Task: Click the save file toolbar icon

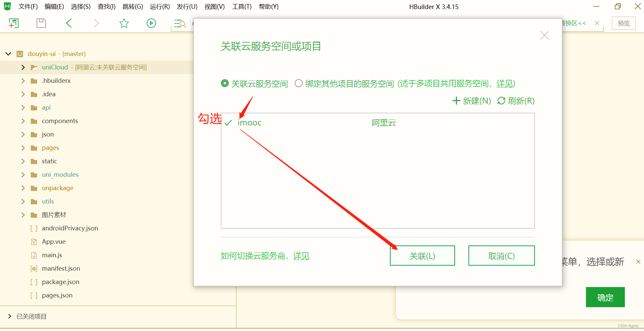Action: (x=41, y=23)
